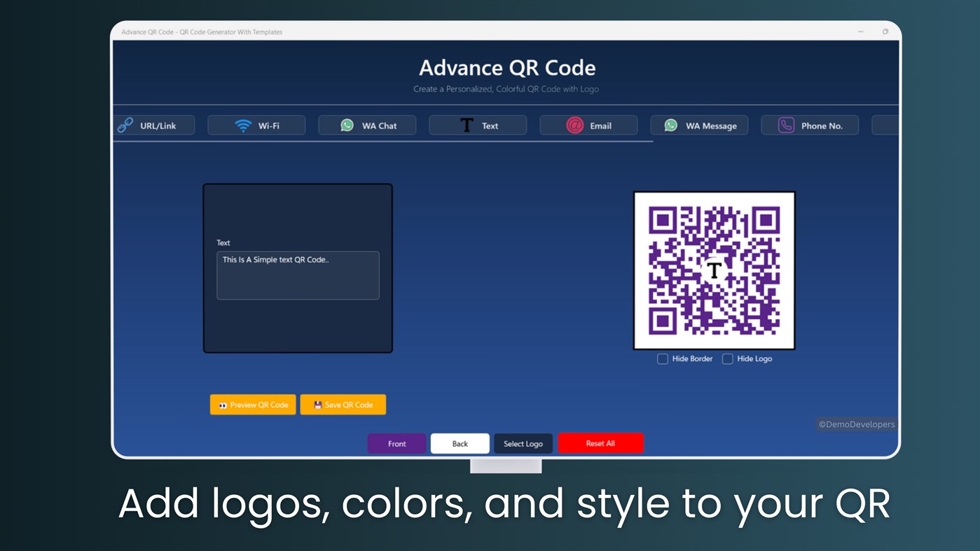Click the generated QR code preview image
Image resolution: width=980 pixels, height=551 pixels.
click(714, 271)
